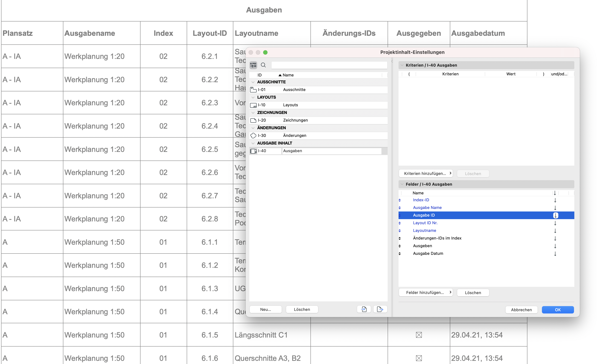Screen dimensions: 602x364
Task: Toggle sort arrow for Ausgabe Name field
Action: click(x=555, y=208)
